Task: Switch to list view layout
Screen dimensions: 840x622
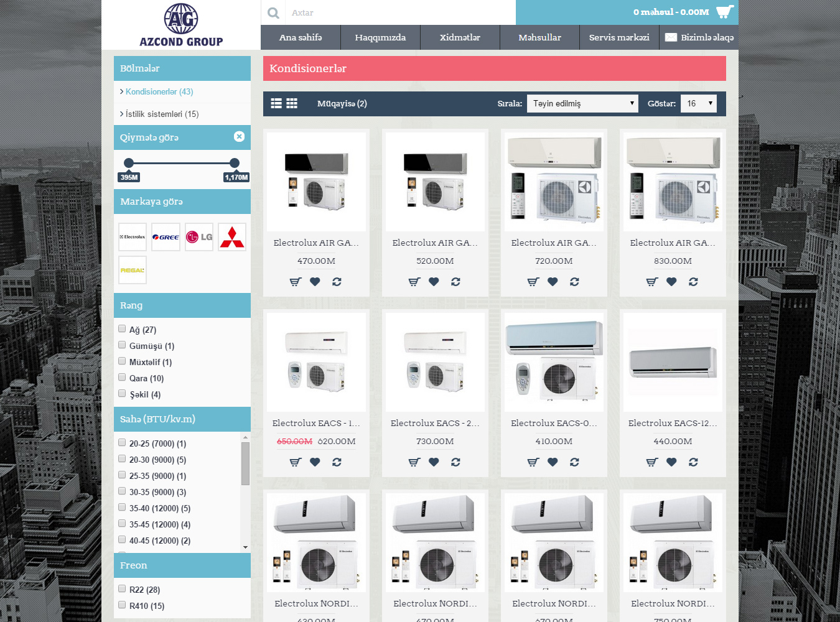Action: pyautogui.click(x=276, y=103)
